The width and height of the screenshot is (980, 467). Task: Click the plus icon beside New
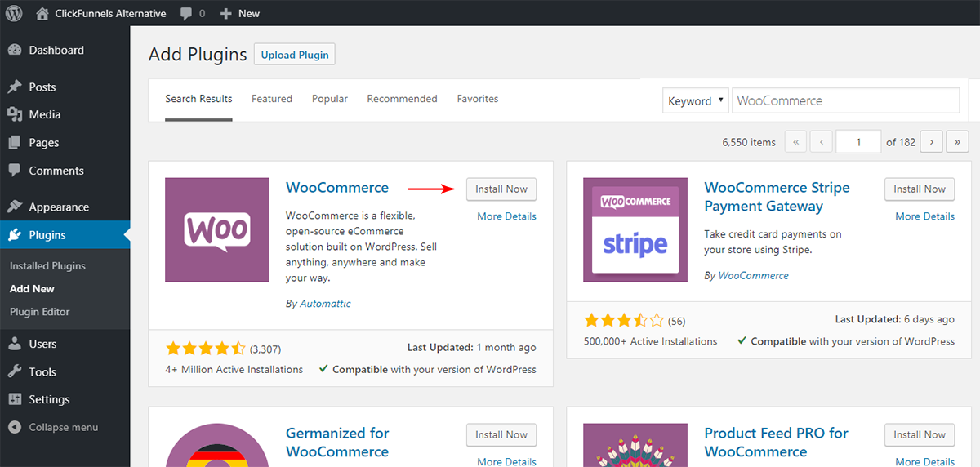[x=226, y=14]
